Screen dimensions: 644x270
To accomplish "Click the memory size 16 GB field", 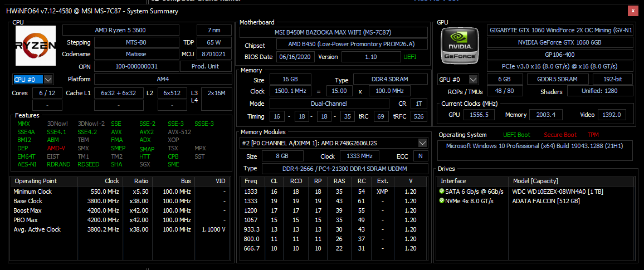I will point(290,79).
